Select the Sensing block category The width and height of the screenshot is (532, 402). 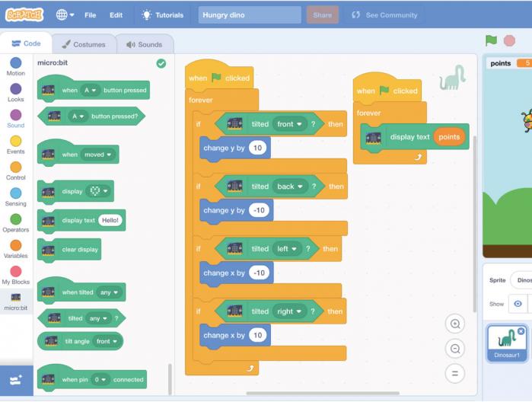(x=16, y=197)
